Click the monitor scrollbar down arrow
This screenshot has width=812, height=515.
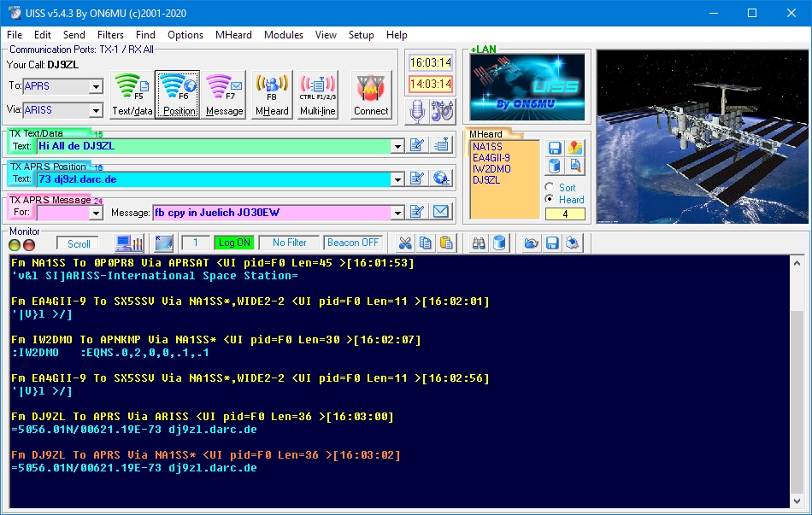(x=797, y=500)
